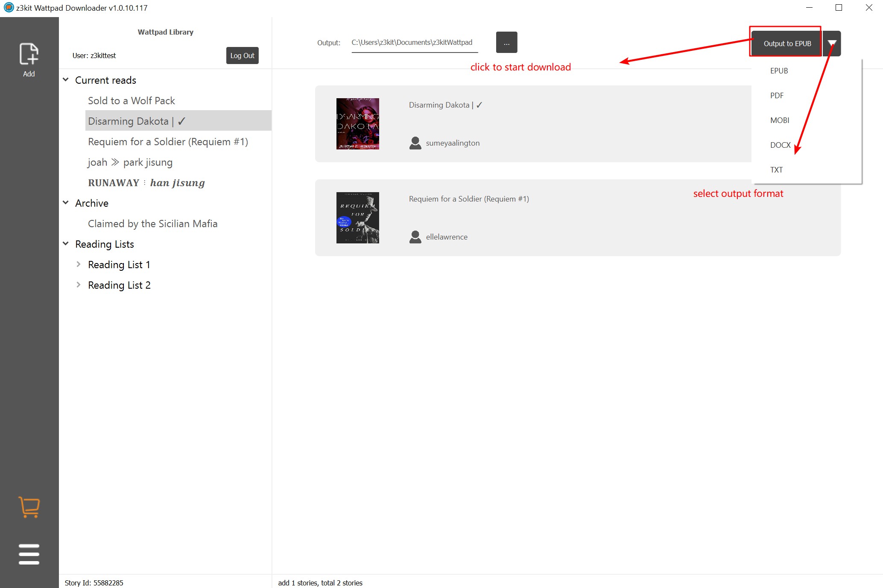
Task: Start download with Output to EPUB
Action: [x=787, y=44]
